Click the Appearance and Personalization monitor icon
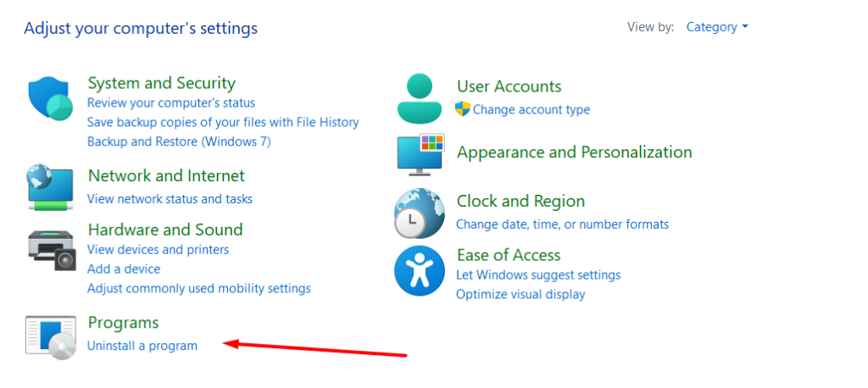 click(420, 153)
